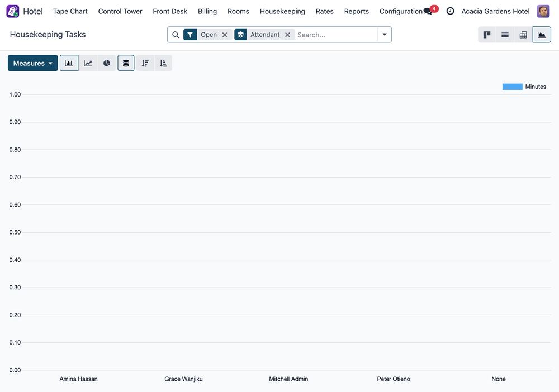Screen dimensions: 559x392
Task: Click the search magnifier icon
Action: click(176, 35)
